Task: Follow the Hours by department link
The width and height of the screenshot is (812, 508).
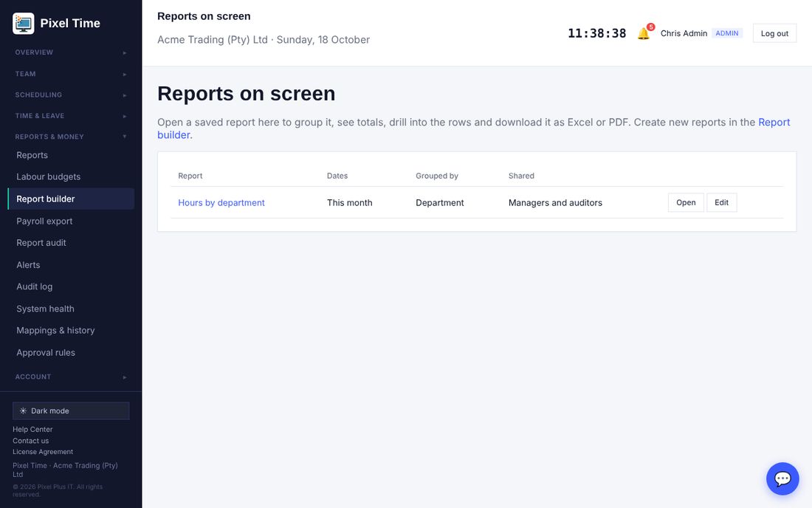Action: (221, 203)
